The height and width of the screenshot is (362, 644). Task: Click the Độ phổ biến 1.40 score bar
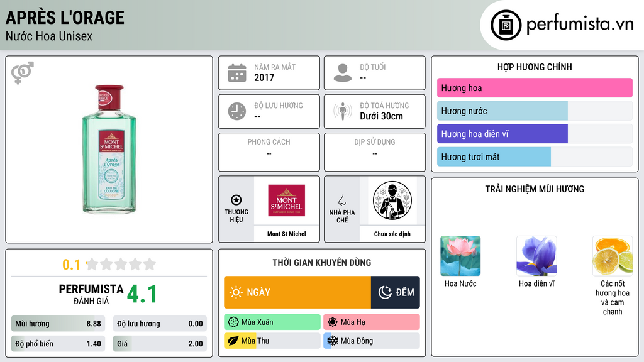[x=58, y=344]
